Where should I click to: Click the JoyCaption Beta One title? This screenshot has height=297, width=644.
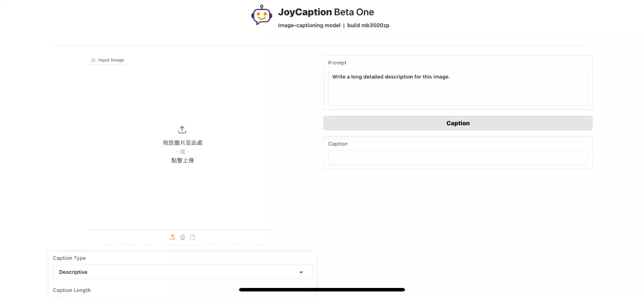[x=326, y=12]
